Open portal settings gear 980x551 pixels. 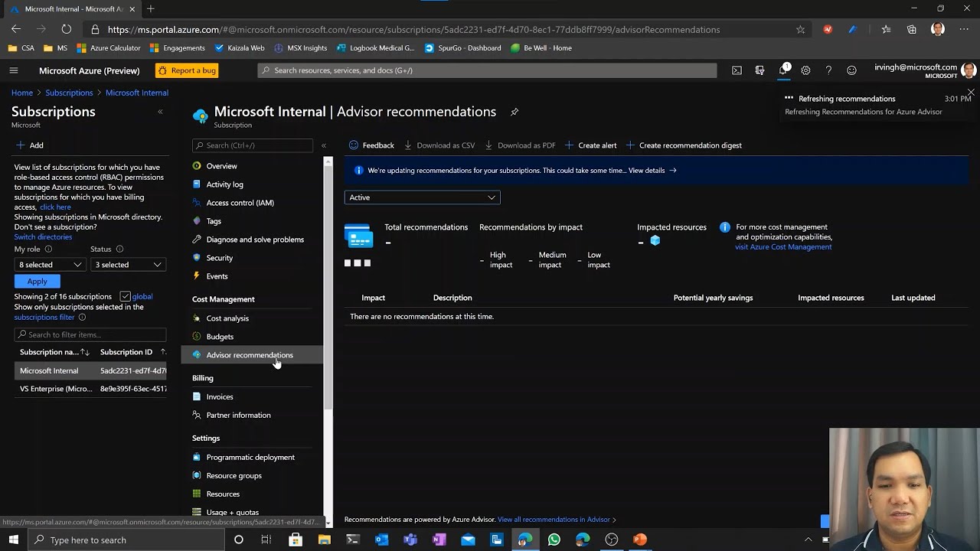tap(805, 70)
